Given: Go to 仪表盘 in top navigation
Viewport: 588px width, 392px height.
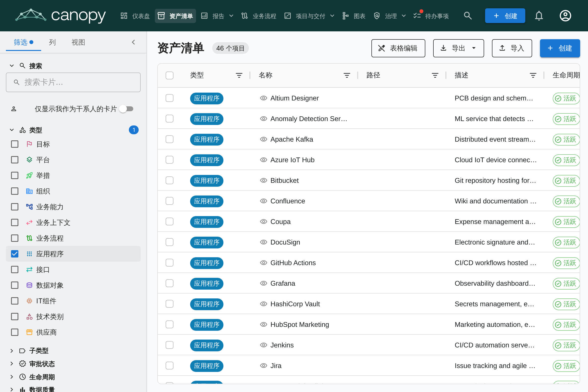Looking at the screenshot, I should 135,16.
